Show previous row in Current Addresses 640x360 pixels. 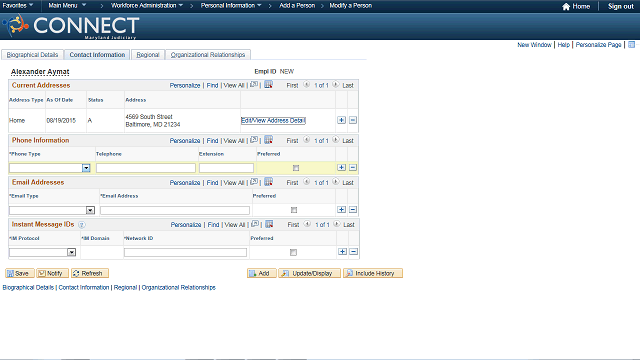307,84
